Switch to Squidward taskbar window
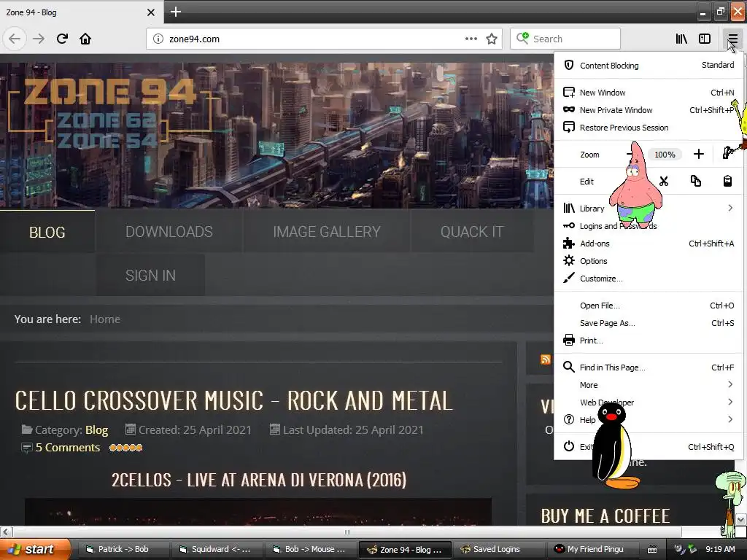 [x=216, y=549]
